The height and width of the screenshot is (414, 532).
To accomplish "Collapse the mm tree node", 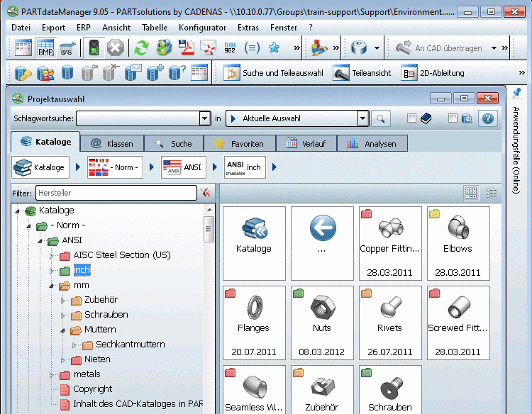I will click(x=52, y=286).
